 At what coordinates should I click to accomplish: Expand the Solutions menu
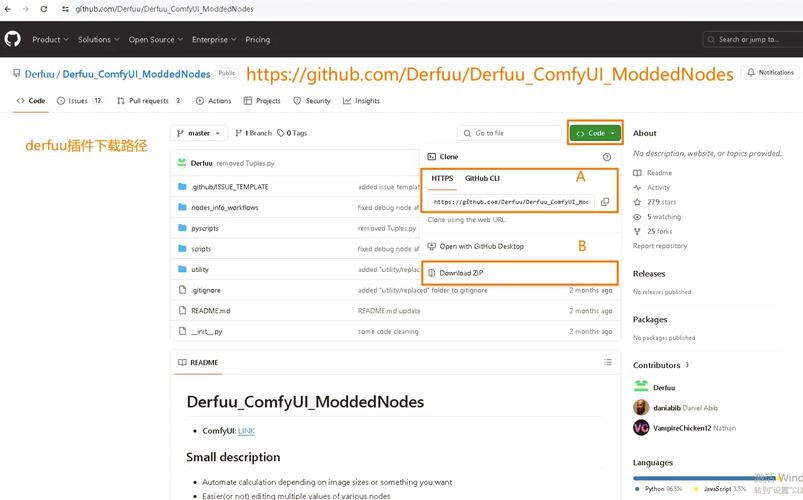pyautogui.click(x=98, y=39)
